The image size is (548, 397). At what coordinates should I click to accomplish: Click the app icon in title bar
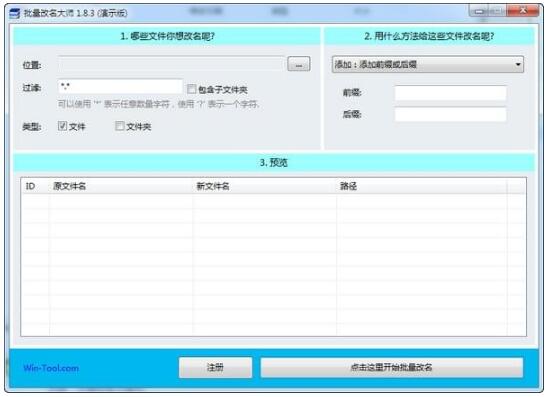point(15,13)
